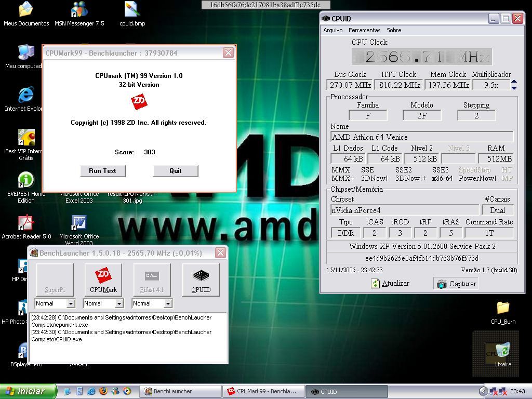Click the Command Rate 1T value
This screenshot has height=399, width=532.
(489, 233)
